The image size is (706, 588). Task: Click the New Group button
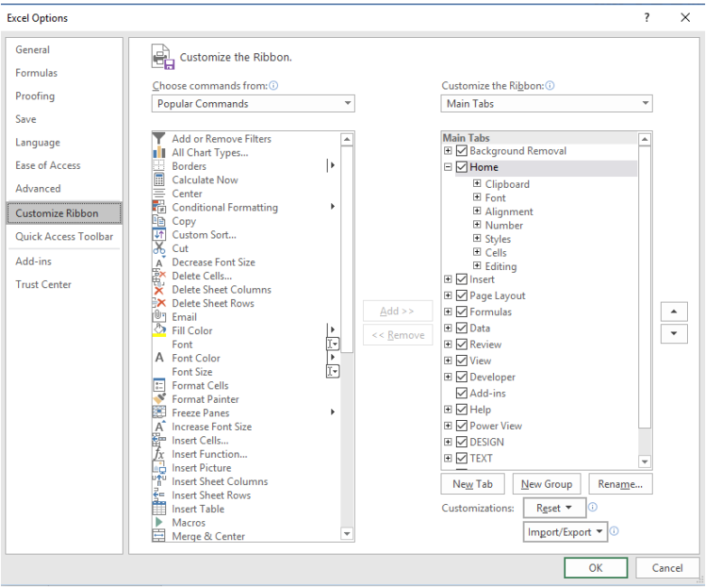546,484
